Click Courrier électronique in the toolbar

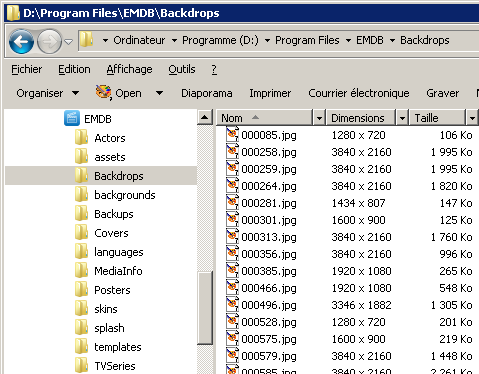click(359, 93)
